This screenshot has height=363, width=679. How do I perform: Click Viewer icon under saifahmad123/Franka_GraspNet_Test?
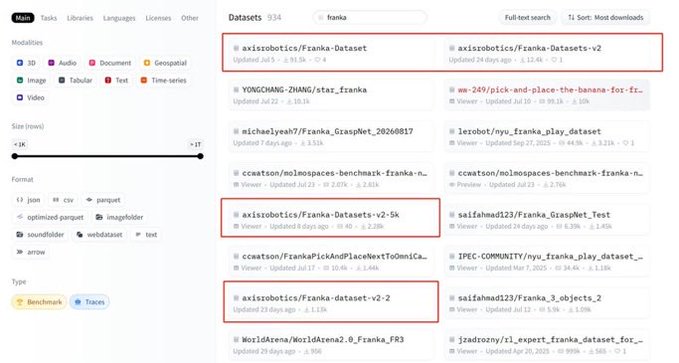[452, 226]
